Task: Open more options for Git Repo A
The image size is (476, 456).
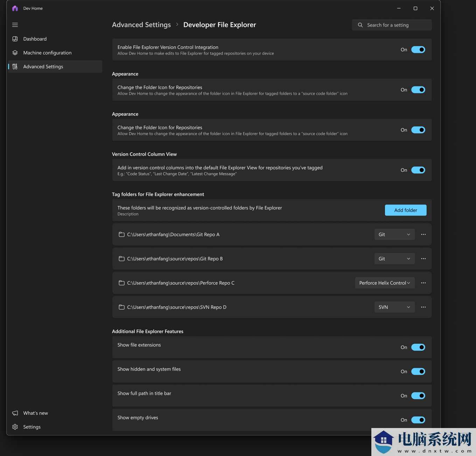Action: [x=423, y=234]
